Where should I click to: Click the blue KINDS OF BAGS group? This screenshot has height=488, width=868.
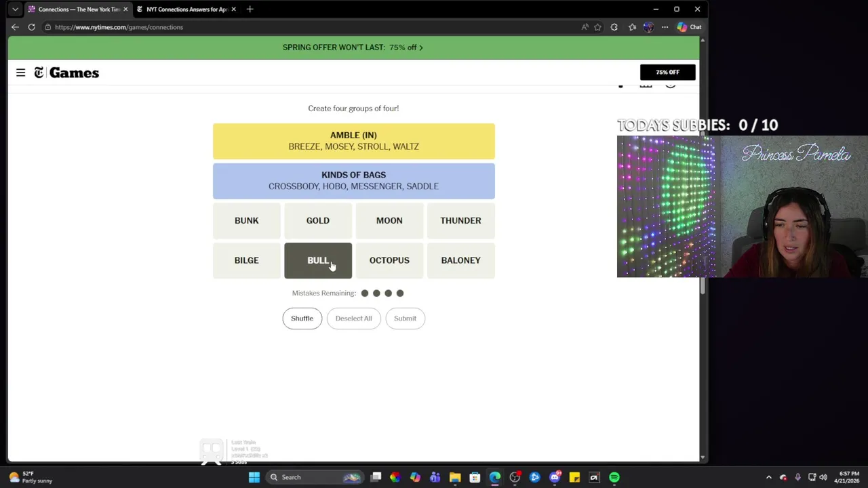click(354, 181)
